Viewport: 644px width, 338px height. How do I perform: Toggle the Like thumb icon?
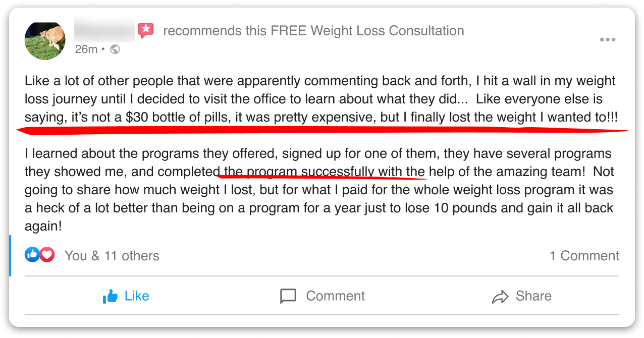[x=110, y=296]
